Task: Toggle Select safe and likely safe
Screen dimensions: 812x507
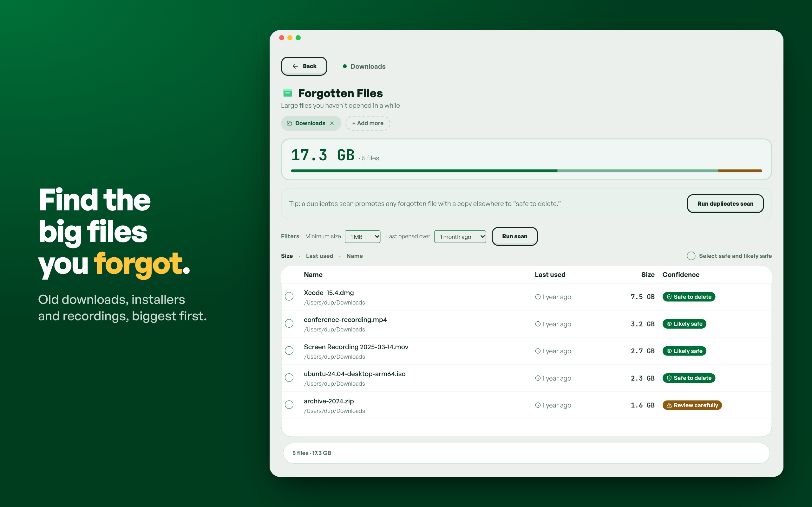Action: [x=691, y=256]
